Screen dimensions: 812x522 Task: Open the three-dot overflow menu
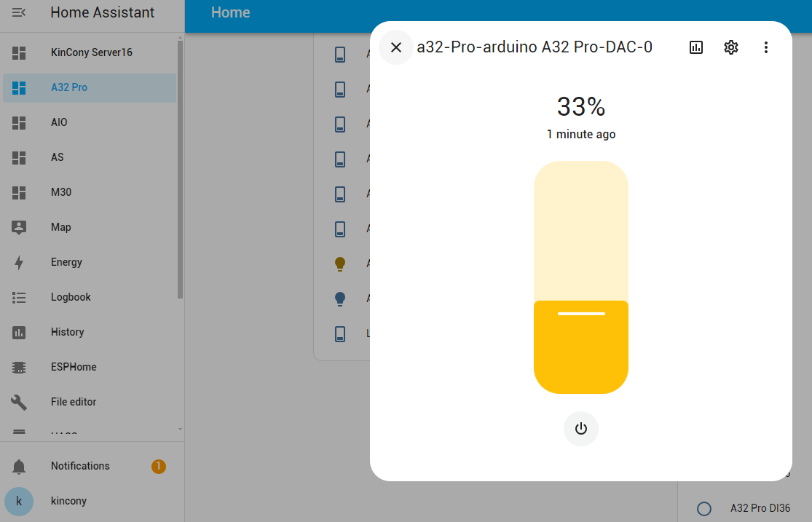point(765,47)
